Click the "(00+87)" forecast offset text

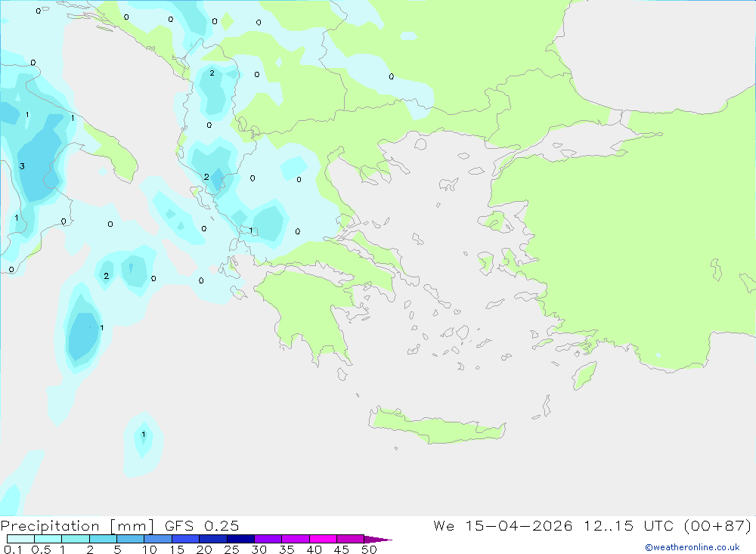(718, 525)
